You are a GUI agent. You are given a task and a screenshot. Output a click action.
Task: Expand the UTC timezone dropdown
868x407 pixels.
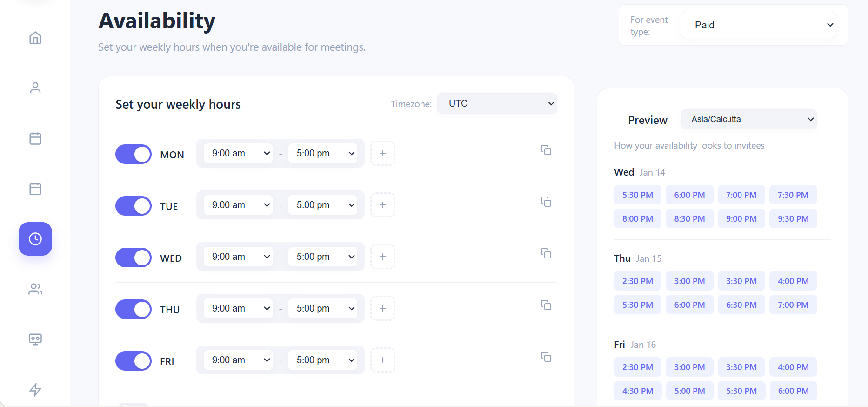pos(497,103)
